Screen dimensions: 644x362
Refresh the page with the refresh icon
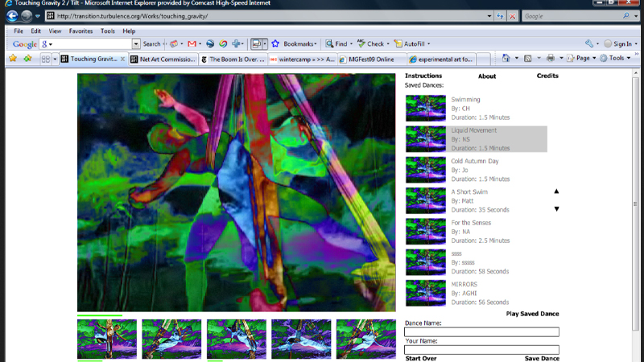[x=500, y=16]
